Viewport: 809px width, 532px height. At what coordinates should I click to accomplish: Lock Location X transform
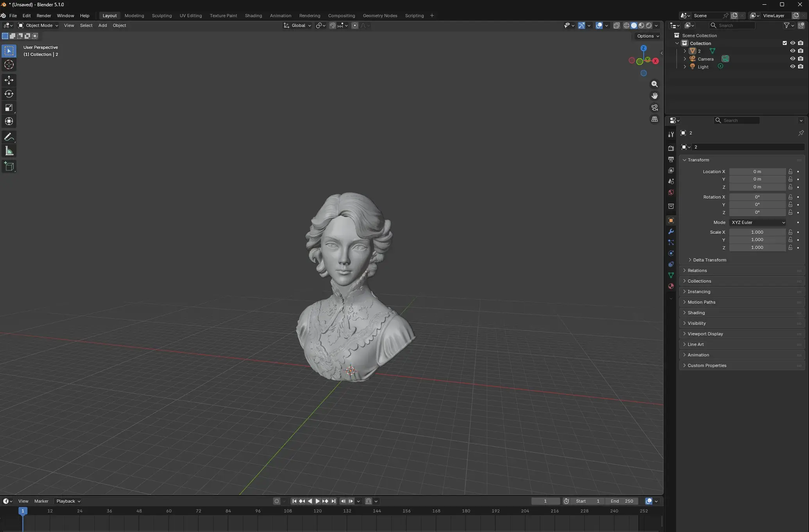(790, 172)
